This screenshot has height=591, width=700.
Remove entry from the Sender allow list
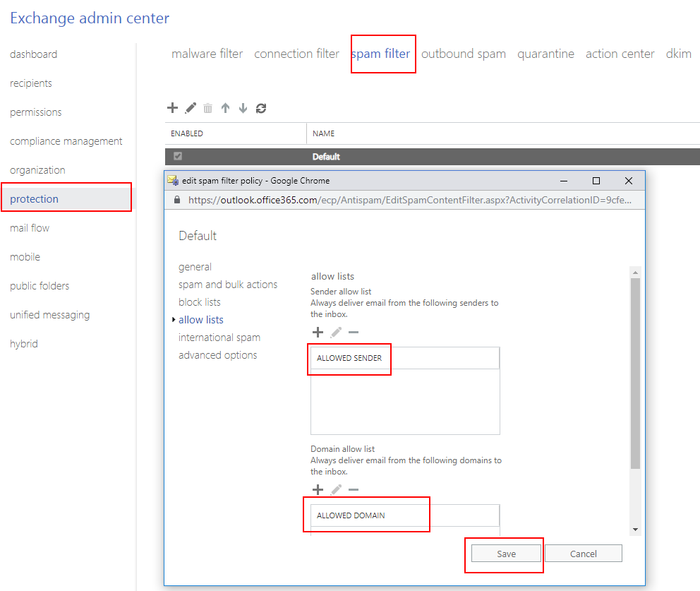click(354, 332)
